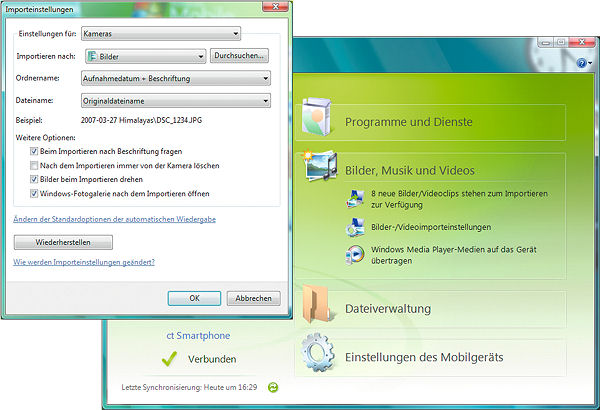
Task: Expand the Ordnername dropdown
Action: coord(176,78)
